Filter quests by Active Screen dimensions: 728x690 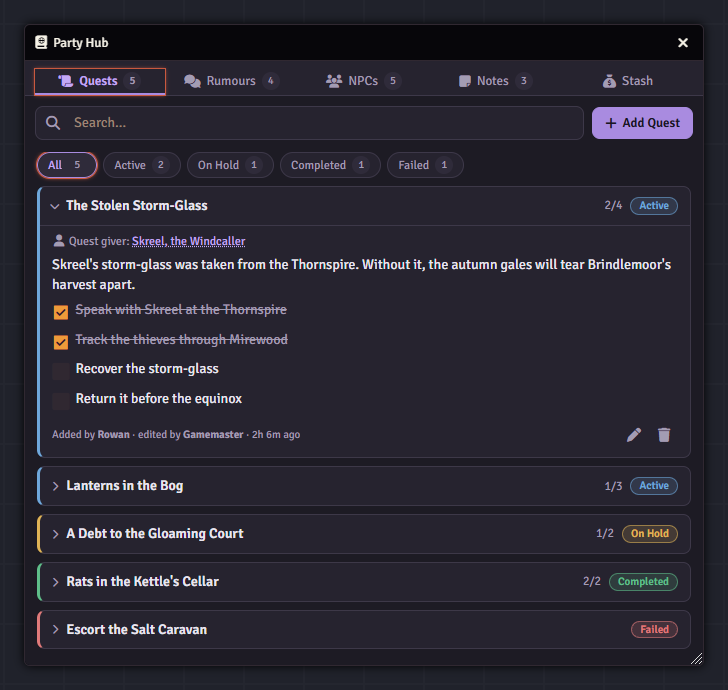click(x=142, y=165)
